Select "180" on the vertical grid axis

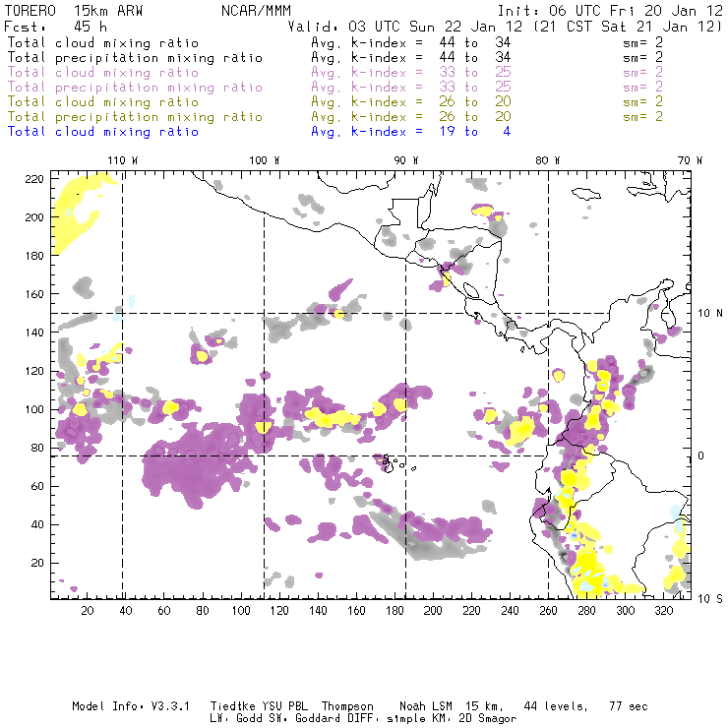click(x=34, y=256)
